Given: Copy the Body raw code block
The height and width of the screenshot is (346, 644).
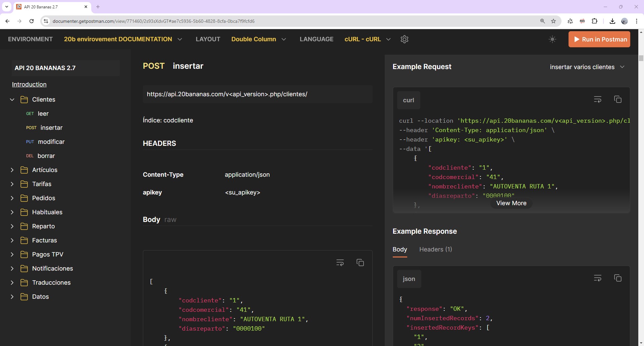Looking at the screenshot, I should [360, 263].
